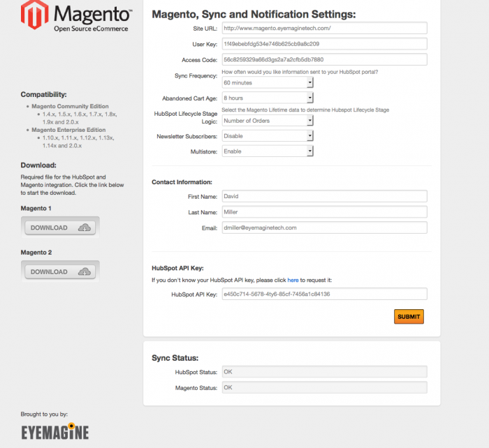Click 'Magento Enterprise Edition' text

pyautogui.click(x=68, y=130)
